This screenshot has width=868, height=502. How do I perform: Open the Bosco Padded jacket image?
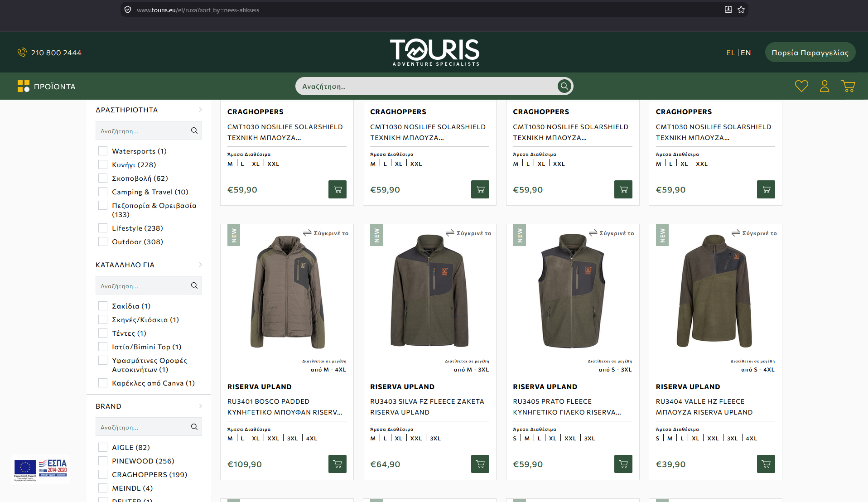click(x=287, y=291)
